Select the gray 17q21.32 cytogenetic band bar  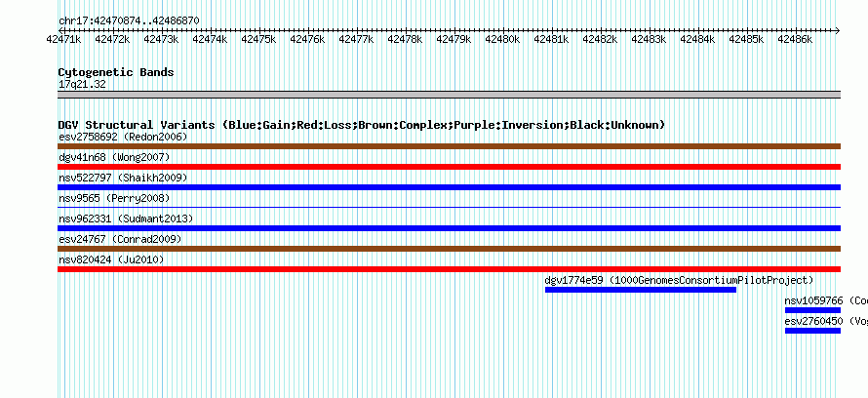point(449,95)
